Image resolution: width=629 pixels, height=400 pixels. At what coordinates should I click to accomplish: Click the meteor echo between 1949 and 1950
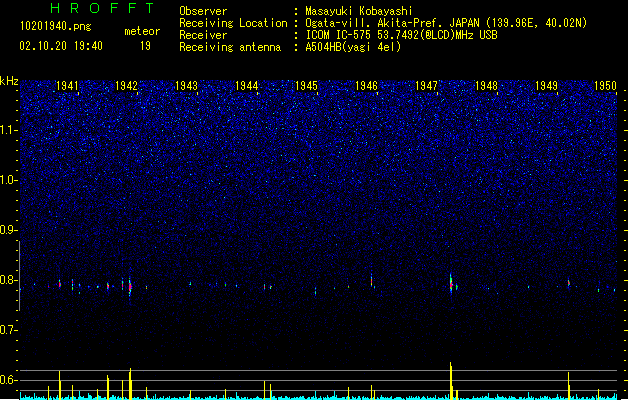(x=569, y=283)
